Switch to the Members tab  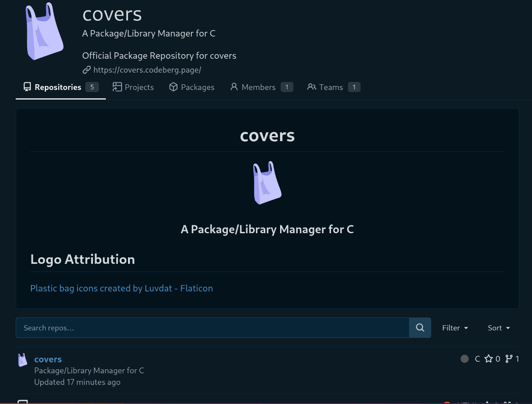click(258, 87)
